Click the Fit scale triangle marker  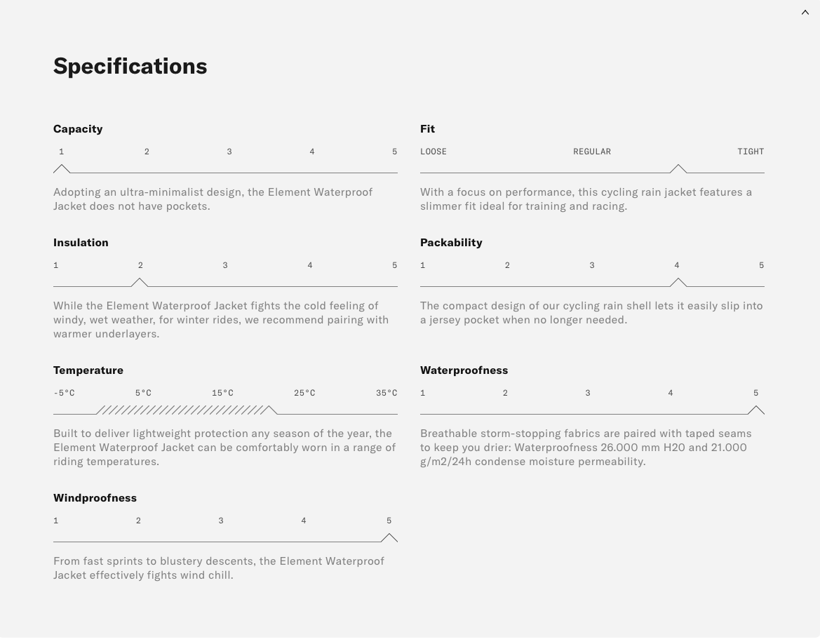[678, 169]
